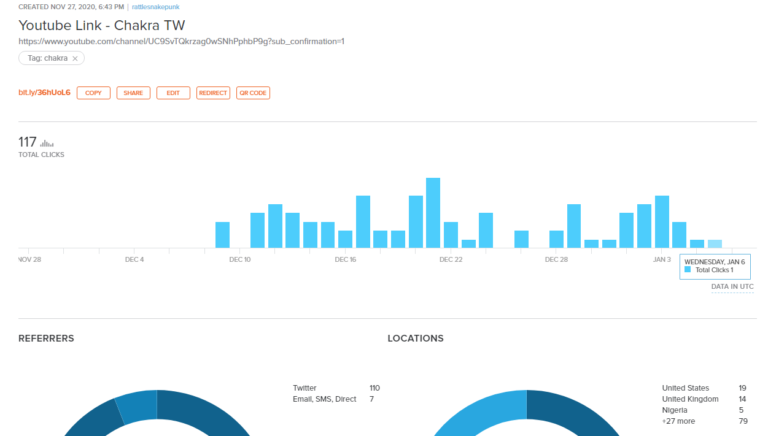The width and height of the screenshot is (768, 436).
Task: Open the SHARE options
Action: tap(133, 93)
